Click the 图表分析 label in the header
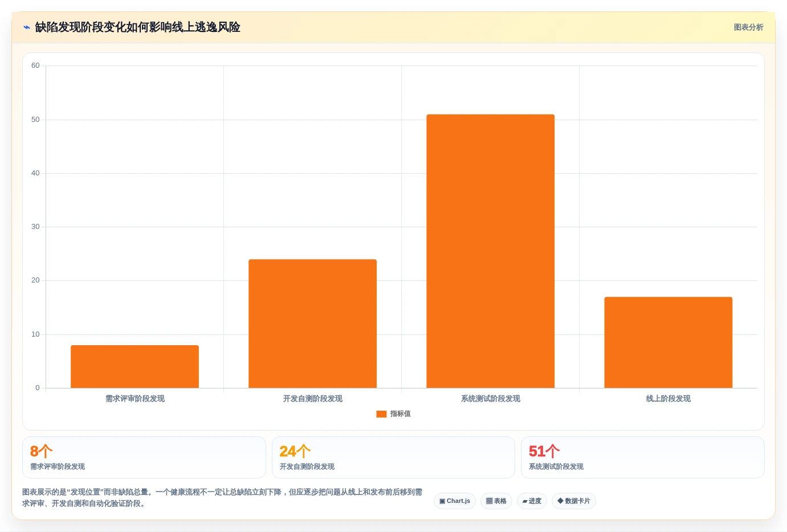This screenshot has height=532, width=787. pyautogui.click(x=748, y=27)
